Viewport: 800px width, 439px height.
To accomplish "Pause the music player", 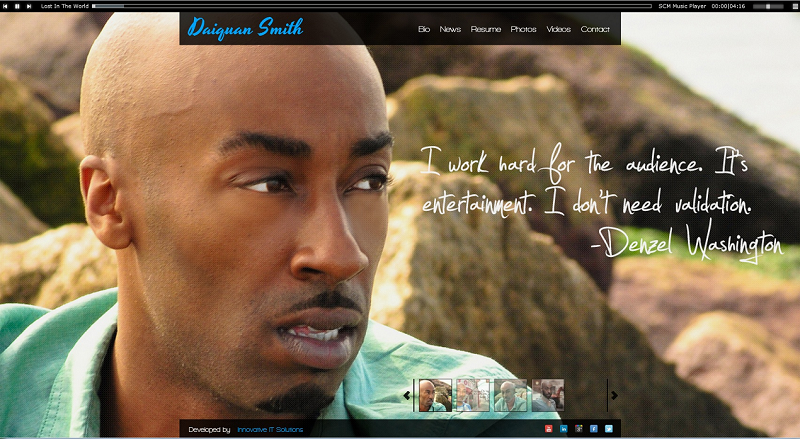I will tap(17, 6).
